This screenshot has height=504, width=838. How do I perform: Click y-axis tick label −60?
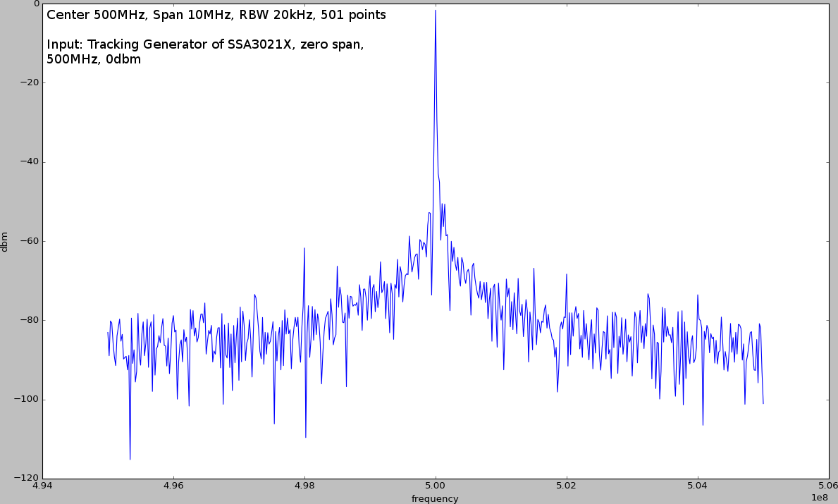click(30, 241)
